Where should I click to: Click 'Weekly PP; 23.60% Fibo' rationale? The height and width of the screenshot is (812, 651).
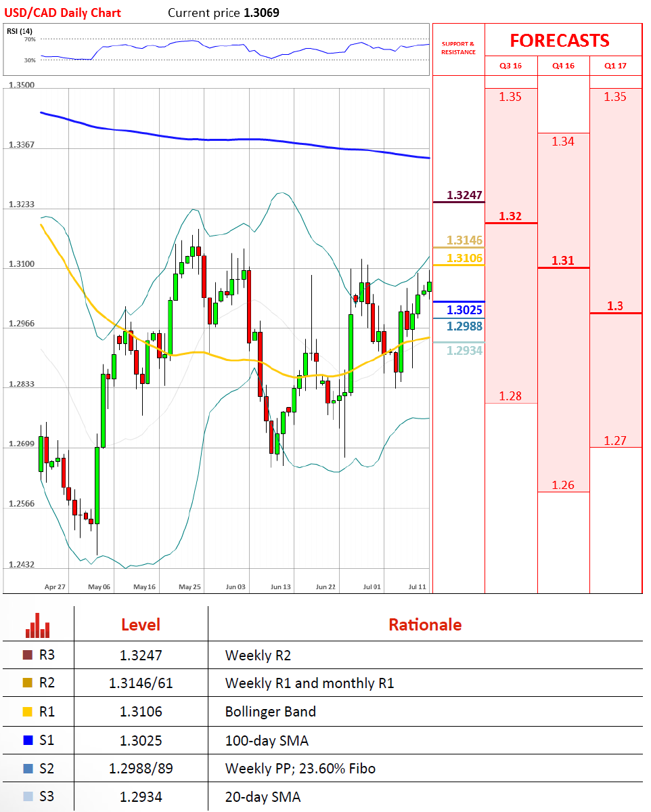[300, 769]
